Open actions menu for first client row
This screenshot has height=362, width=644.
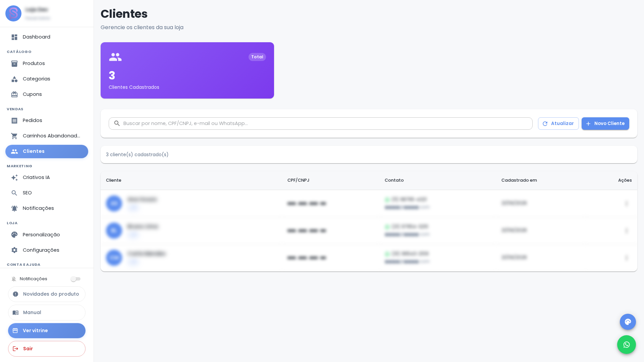pos(627,204)
